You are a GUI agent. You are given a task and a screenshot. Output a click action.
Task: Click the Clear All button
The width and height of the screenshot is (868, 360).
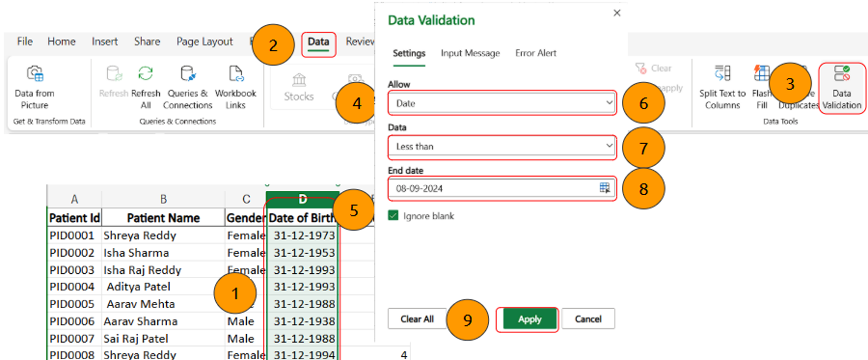tap(417, 319)
